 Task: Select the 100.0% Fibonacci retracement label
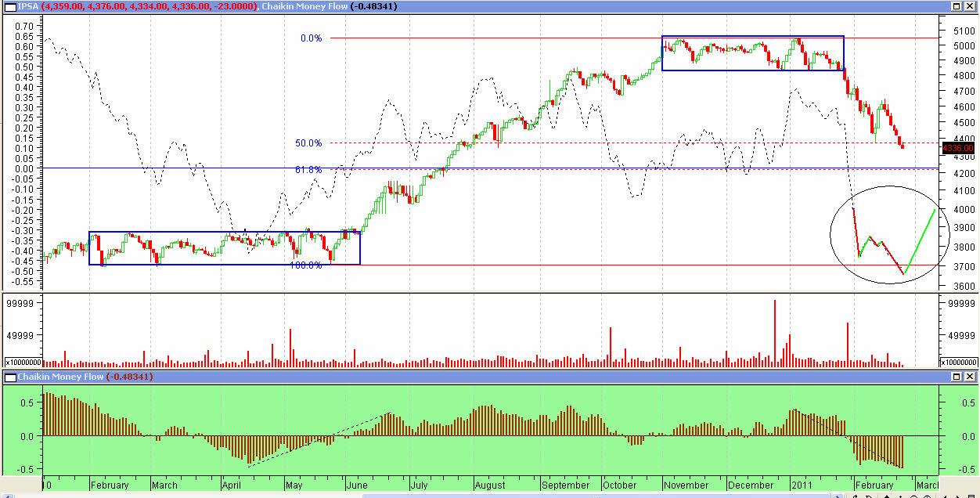tap(306, 265)
